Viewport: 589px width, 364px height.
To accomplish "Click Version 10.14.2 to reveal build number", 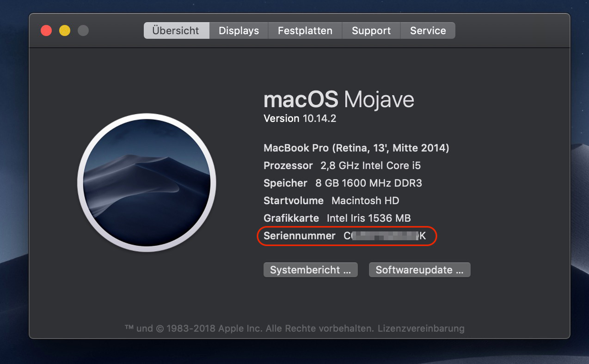I will [300, 119].
